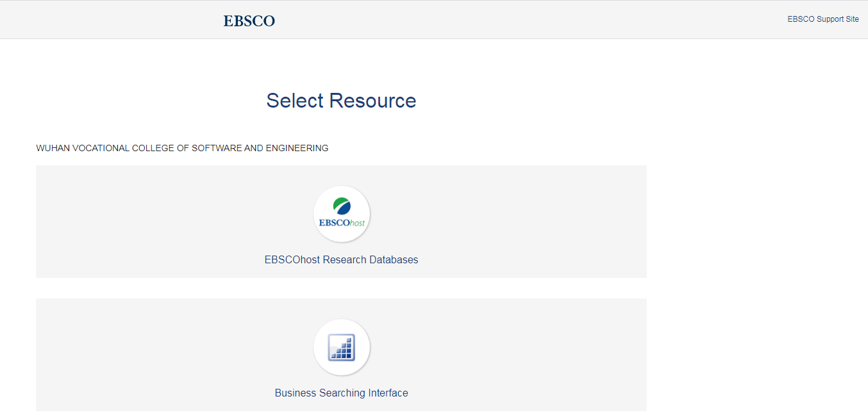Click the word "Interface" in the business label
The image size is (868, 417).
[x=388, y=393]
